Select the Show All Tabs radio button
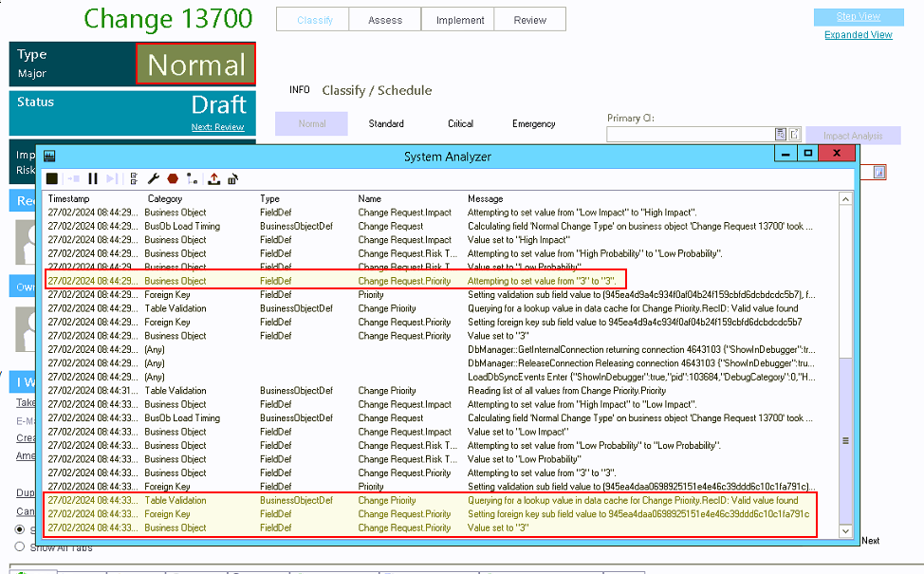Image resolution: width=924 pixels, height=574 pixels. click(18, 547)
